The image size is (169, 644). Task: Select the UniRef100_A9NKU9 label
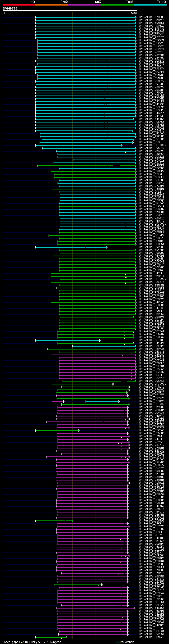coord(152,78)
